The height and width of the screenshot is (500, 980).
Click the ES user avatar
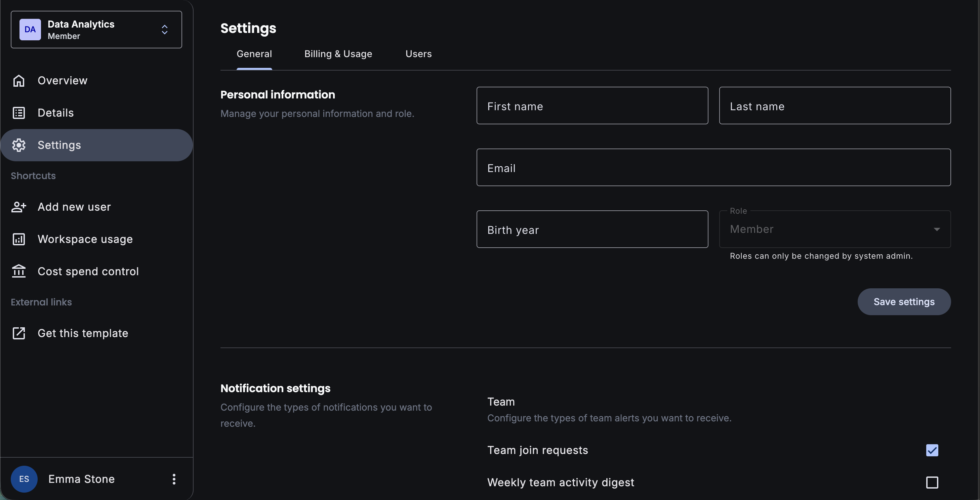pyautogui.click(x=24, y=479)
